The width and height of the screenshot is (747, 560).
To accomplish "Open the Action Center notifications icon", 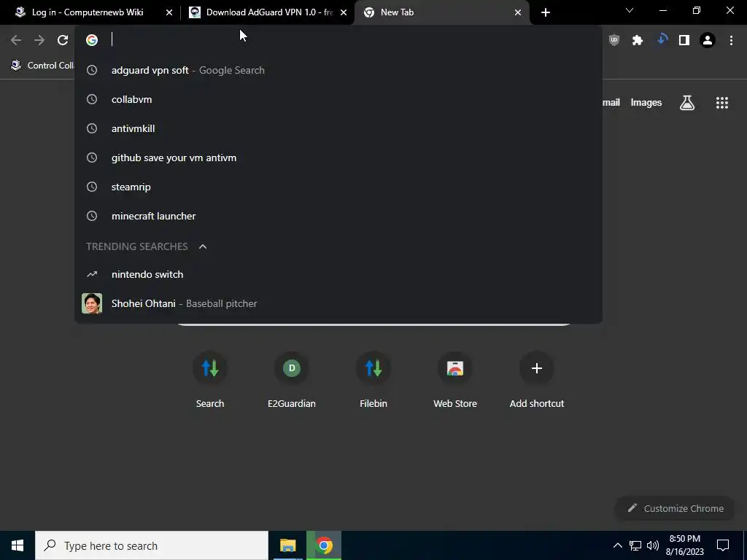I will pyautogui.click(x=723, y=545).
